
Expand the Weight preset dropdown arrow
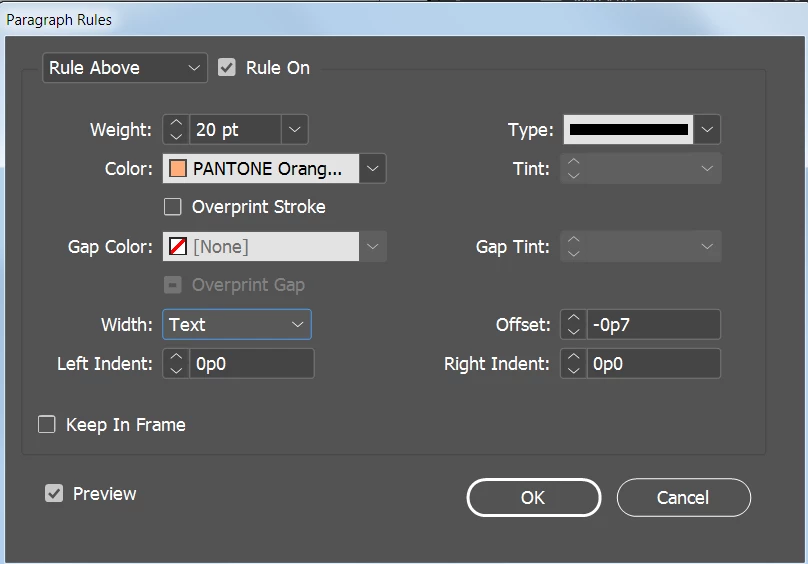click(295, 129)
